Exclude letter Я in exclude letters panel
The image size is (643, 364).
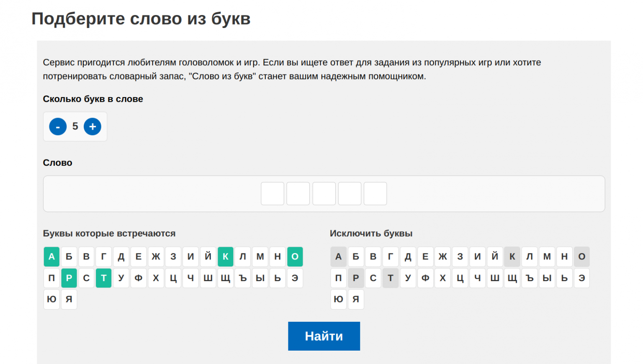pos(356,299)
